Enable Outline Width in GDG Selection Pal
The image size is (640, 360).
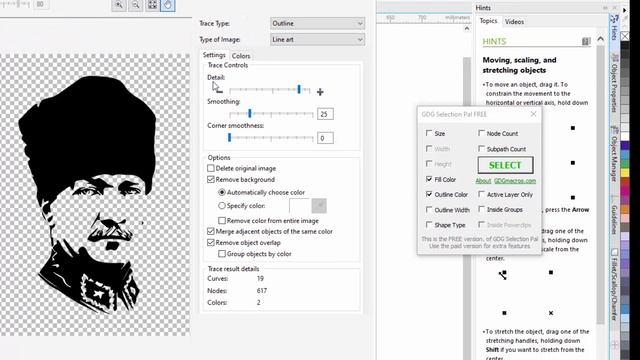tap(429, 209)
